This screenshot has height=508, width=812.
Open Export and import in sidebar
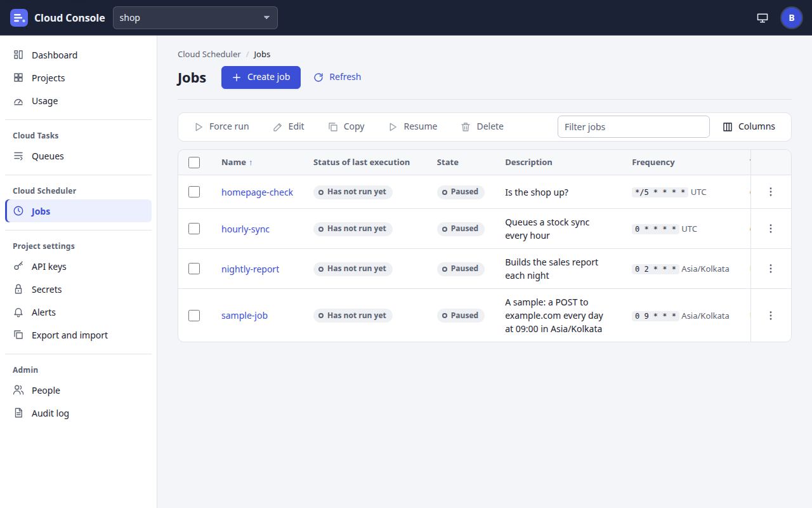pyautogui.click(x=78, y=335)
